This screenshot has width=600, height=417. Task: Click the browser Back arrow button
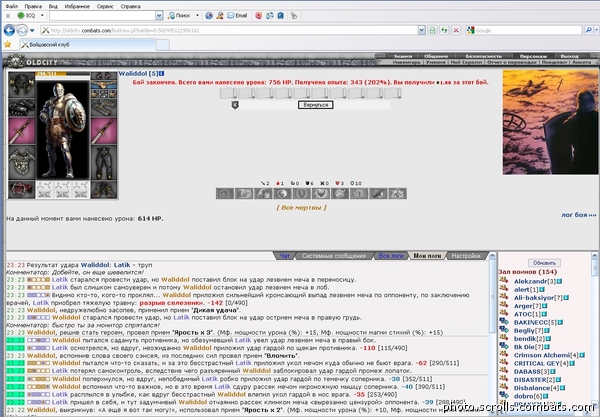(x=9, y=30)
